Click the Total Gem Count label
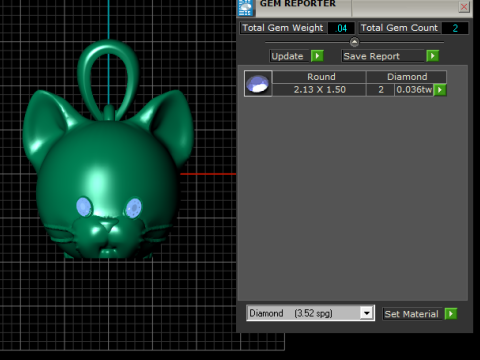Viewport: 480px width, 360px height. pos(399,28)
